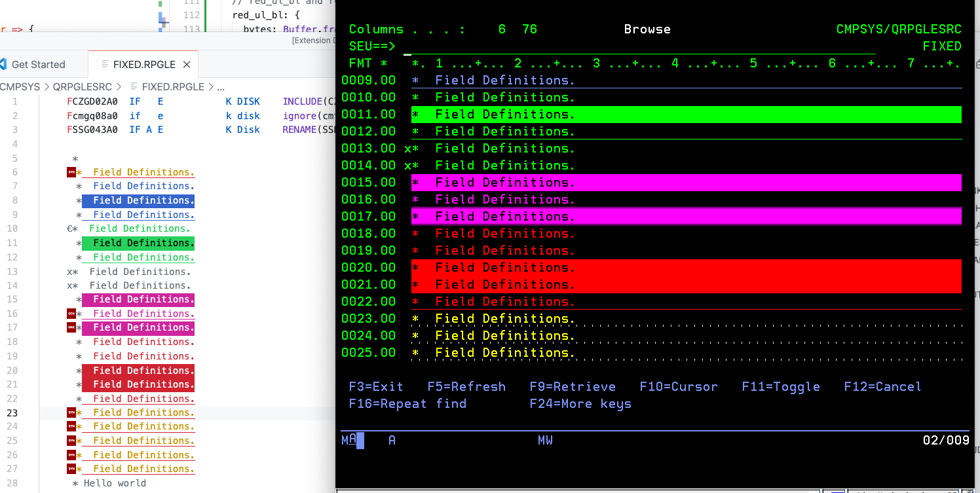The width and height of the screenshot is (980, 493).
Task: Click Fcmgq08a0 on editor line 2
Action: click(x=92, y=116)
